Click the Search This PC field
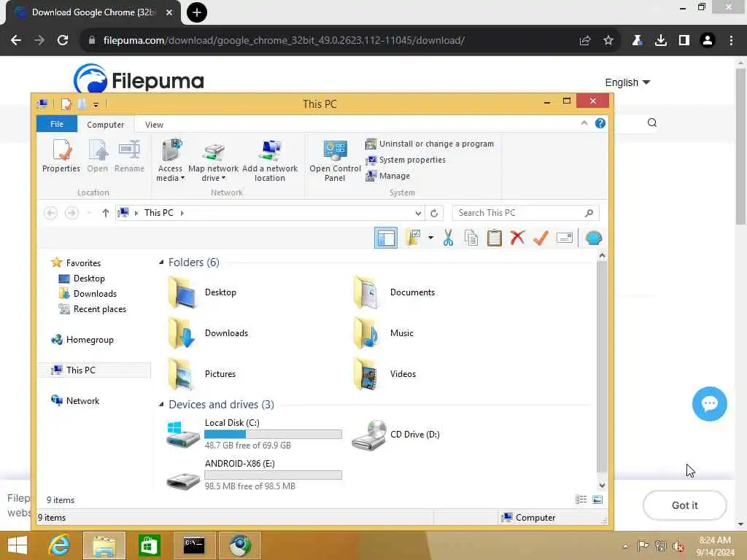The image size is (747, 560). coord(525,213)
